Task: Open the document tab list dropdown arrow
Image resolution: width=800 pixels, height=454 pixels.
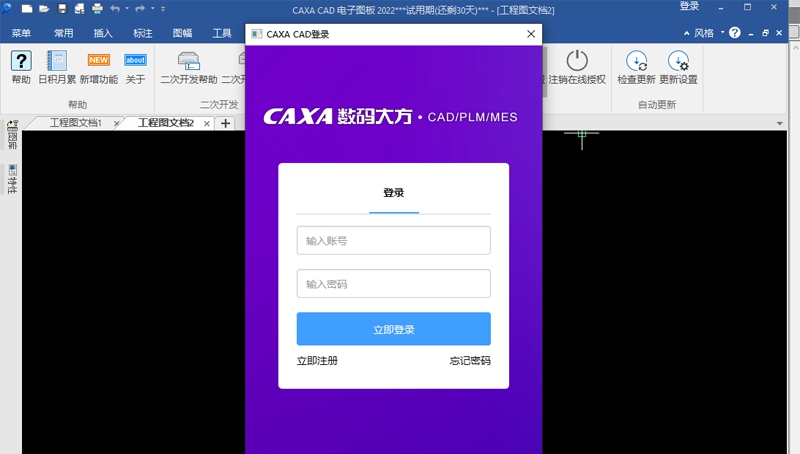Action: pyautogui.click(x=780, y=123)
